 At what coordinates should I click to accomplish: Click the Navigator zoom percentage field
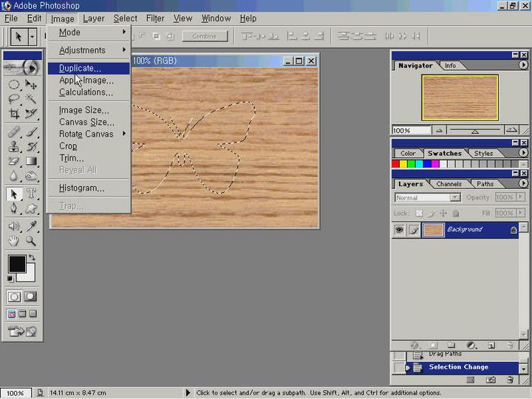click(412, 130)
